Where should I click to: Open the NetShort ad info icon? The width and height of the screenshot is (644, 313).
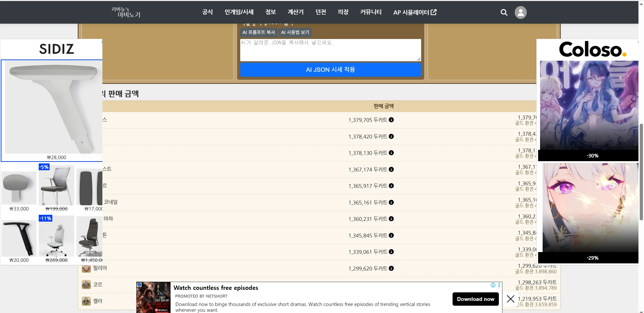[493, 285]
